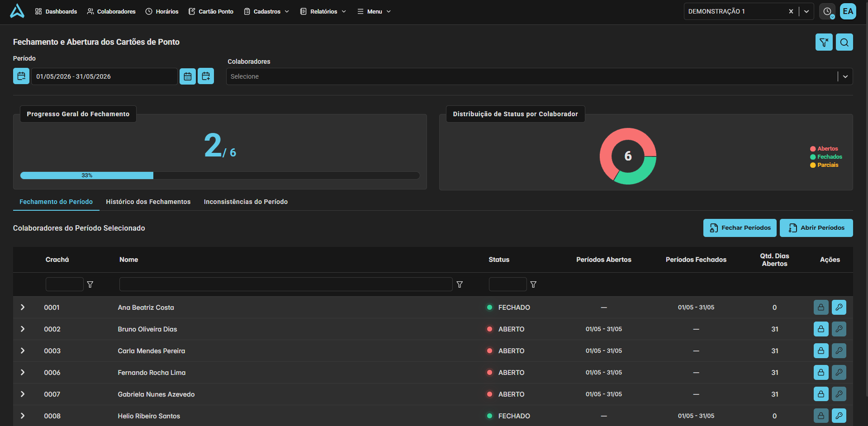Open the Menu dropdown in navbar
868x426 pixels.
(374, 11)
